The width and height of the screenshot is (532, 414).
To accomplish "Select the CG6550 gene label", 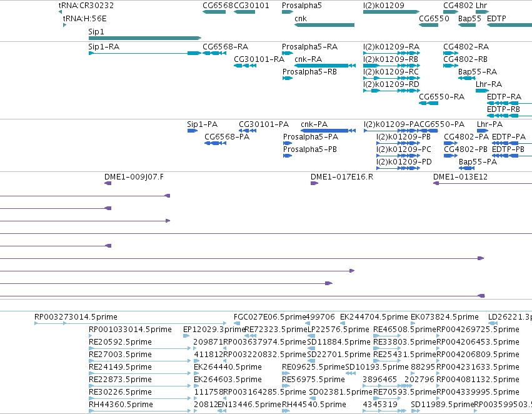I will point(434,19).
